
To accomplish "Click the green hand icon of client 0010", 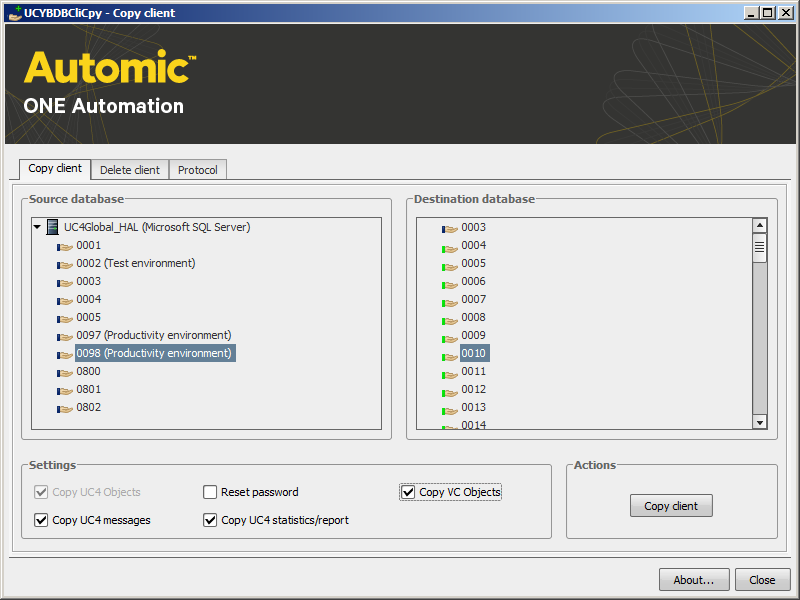I will pyautogui.click(x=450, y=355).
